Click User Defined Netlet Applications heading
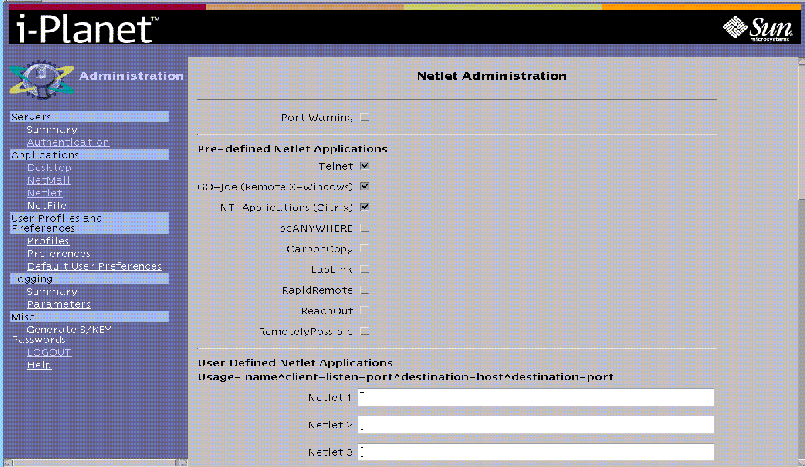Screen dimensions: 805x467 (295, 362)
